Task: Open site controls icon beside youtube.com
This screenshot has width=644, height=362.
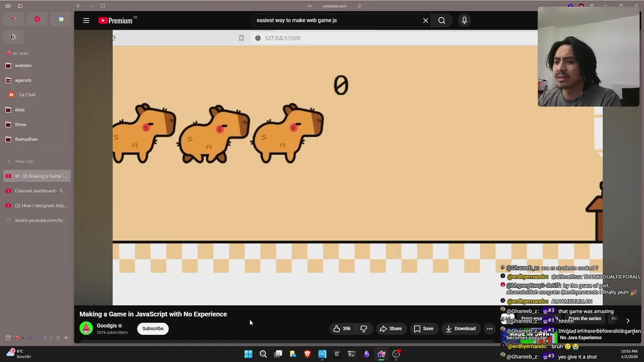Action: pos(359,6)
